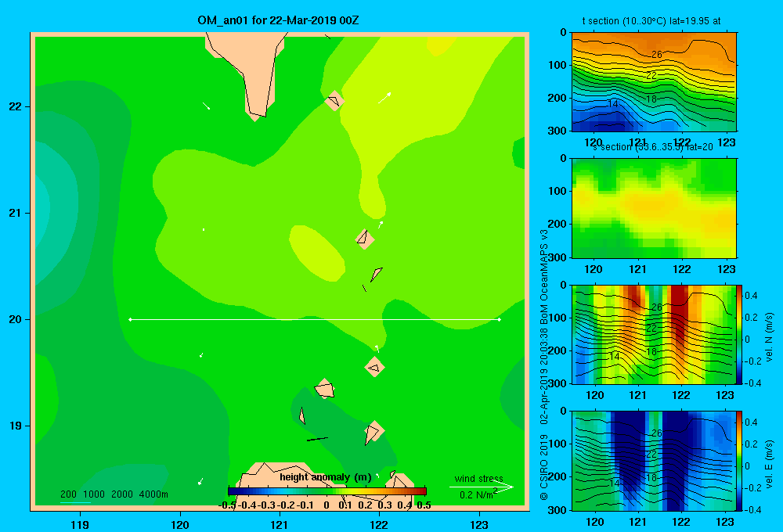Viewport: 783px width, 532px height.
Task: Click the height anomaly color bar
Action: coord(327,491)
